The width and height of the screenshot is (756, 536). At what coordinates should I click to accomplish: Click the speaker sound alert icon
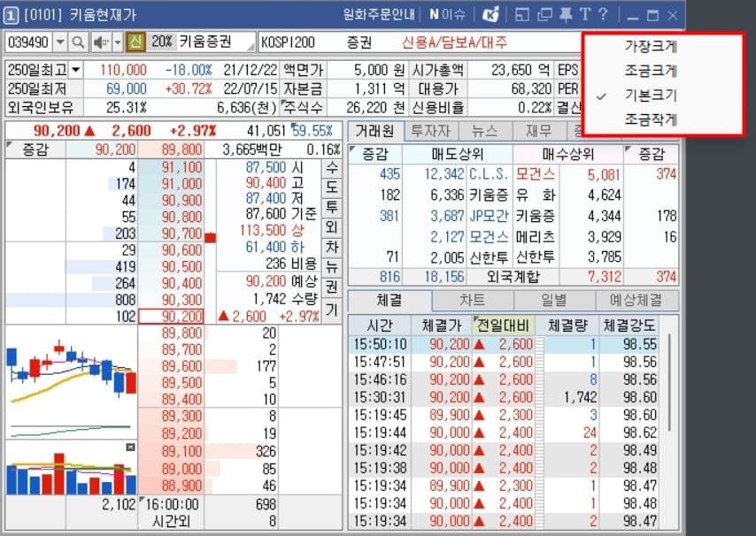pos(97,42)
